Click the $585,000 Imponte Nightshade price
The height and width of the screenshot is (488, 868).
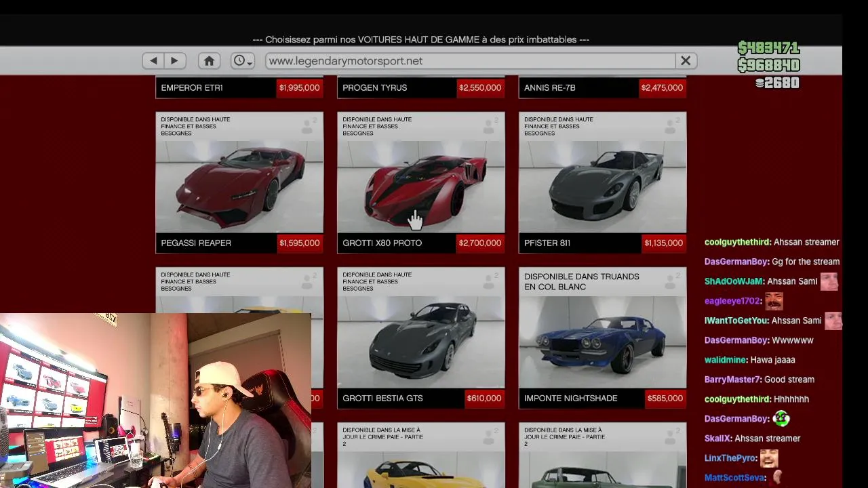[x=665, y=398]
